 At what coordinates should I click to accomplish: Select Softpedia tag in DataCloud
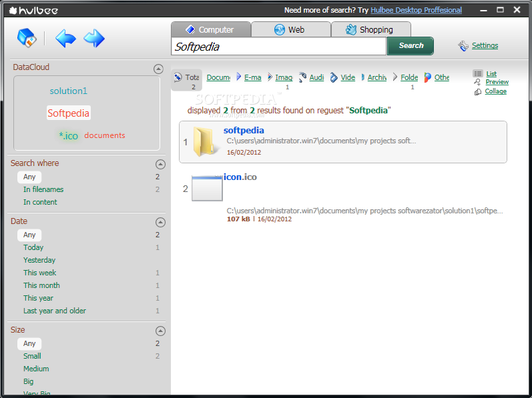[69, 113]
